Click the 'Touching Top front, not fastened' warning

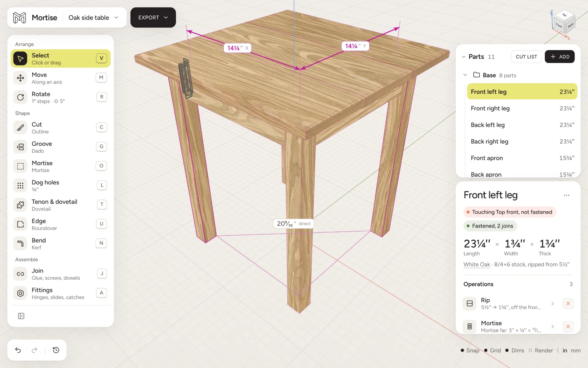[x=509, y=212]
